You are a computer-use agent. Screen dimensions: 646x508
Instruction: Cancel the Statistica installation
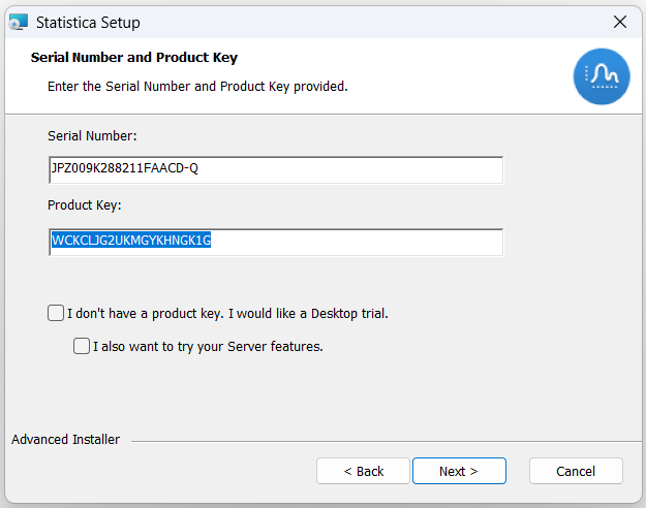[x=576, y=471]
